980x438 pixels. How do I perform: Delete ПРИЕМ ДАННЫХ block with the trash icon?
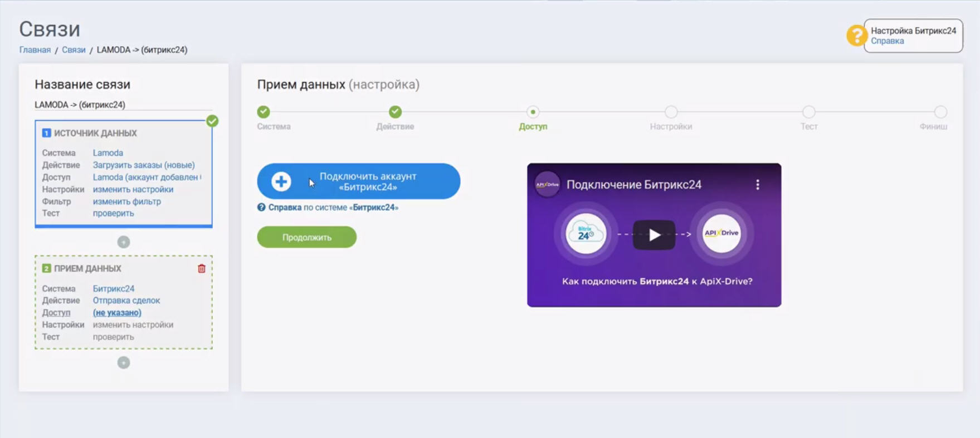pyautogui.click(x=202, y=269)
